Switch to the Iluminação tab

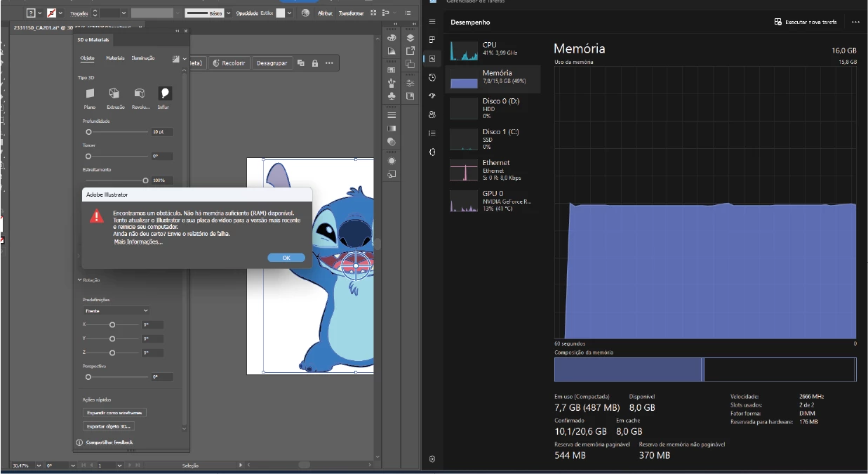point(143,58)
